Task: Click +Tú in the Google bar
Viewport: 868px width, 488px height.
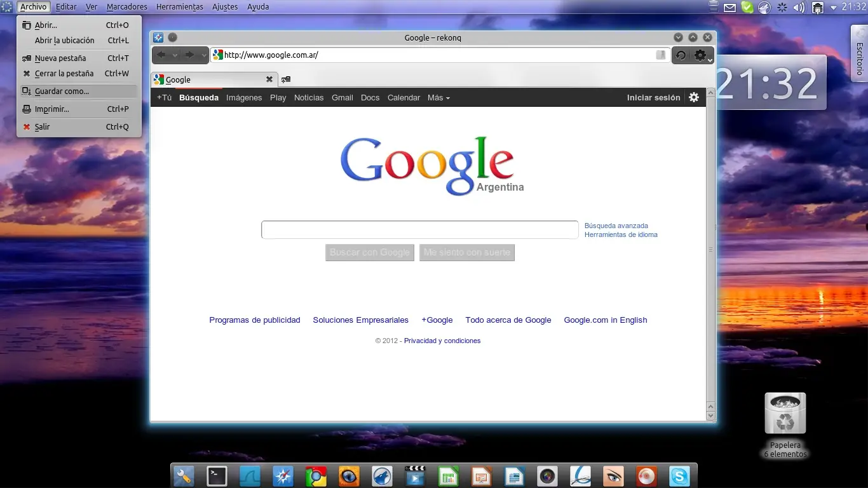Action: [164, 98]
